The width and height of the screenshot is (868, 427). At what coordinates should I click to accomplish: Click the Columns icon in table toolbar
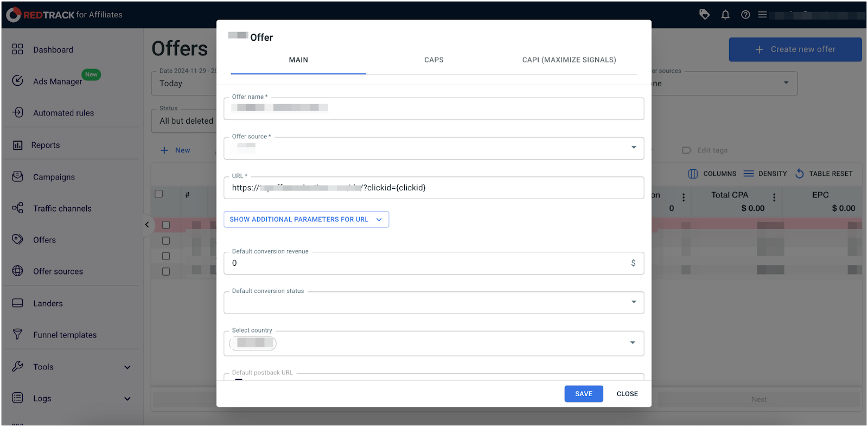point(693,174)
